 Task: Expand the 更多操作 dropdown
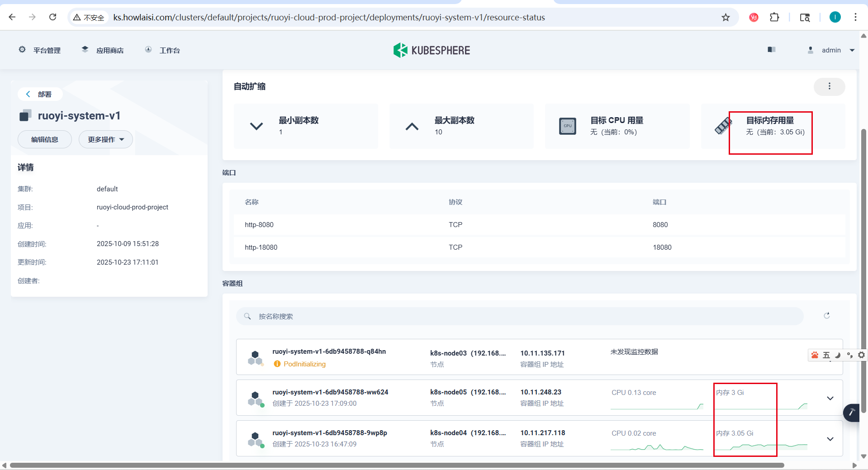click(x=105, y=139)
